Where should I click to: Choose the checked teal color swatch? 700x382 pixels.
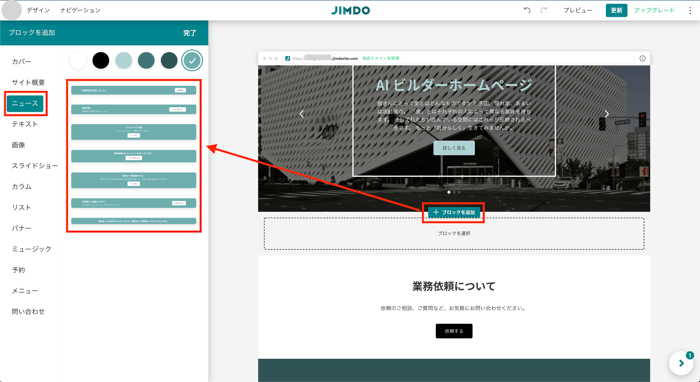(x=192, y=60)
